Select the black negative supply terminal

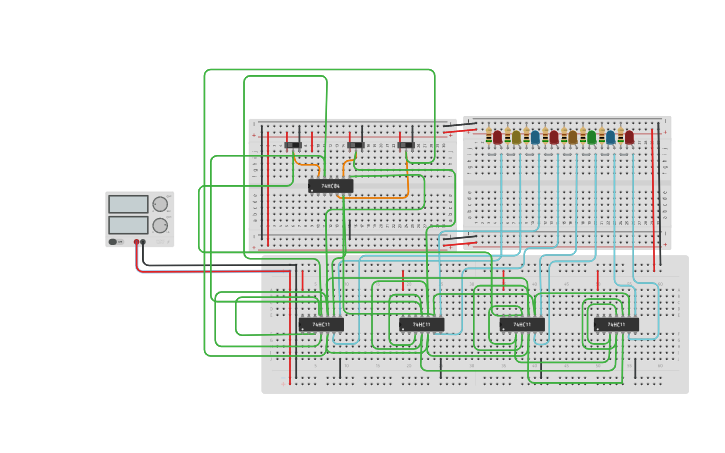point(143,242)
